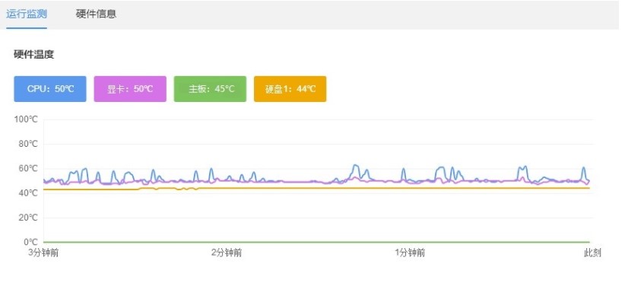Toggle the green 主板: 45℃ legend
The height and width of the screenshot is (296, 644).
(210, 89)
